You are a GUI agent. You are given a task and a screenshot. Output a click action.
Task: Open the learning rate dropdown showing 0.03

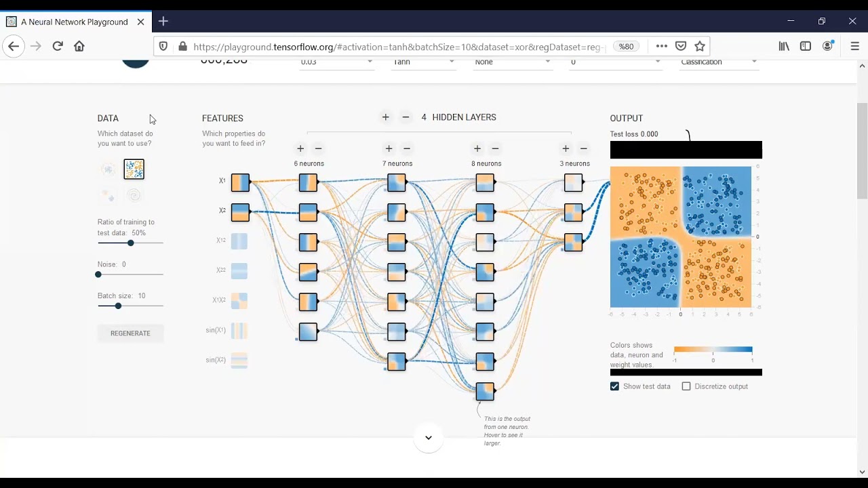(x=337, y=62)
